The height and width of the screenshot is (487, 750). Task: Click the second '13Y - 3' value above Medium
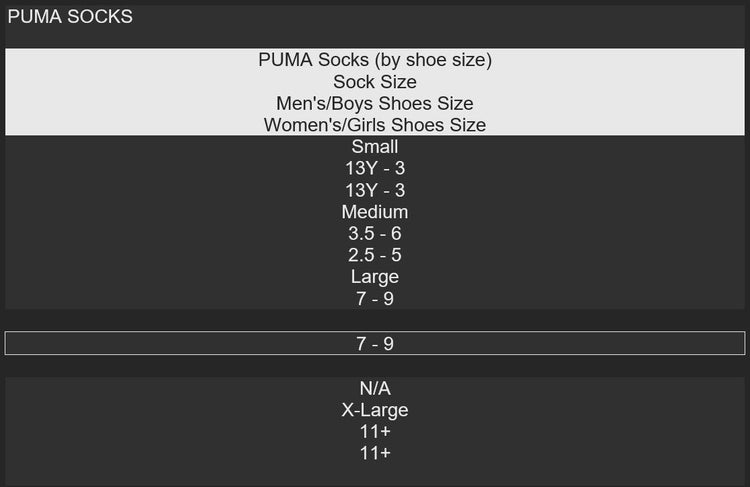[x=375, y=190]
